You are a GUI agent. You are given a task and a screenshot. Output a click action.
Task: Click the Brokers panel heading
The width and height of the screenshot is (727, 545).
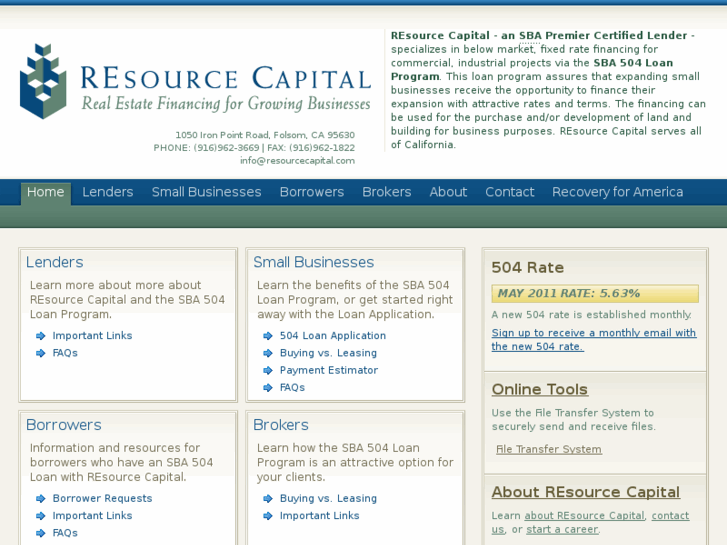click(281, 425)
